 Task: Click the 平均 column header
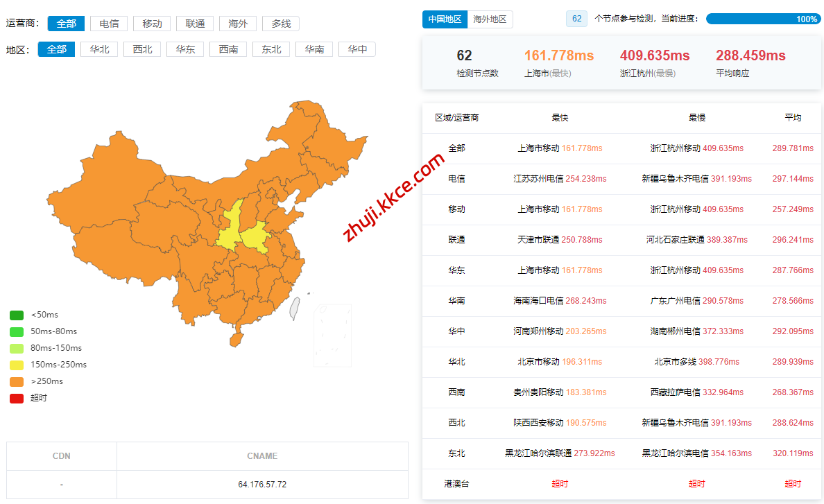click(x=792, y=118)
